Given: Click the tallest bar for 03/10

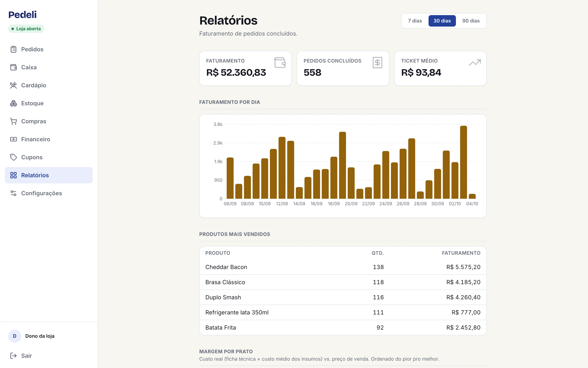Looking at the screenshot, I should (463, 162).
